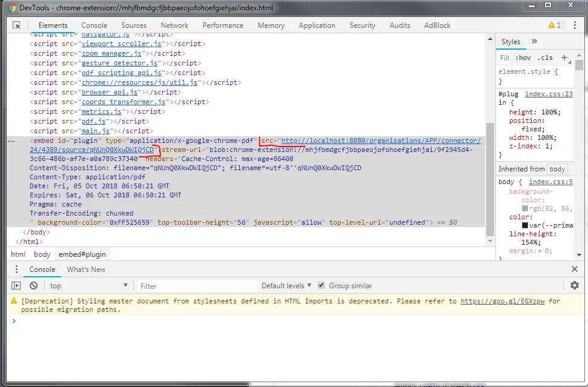This screenshot has width=588, height=387.
Task: Open the main.js script link
Action: click(96, 131)
